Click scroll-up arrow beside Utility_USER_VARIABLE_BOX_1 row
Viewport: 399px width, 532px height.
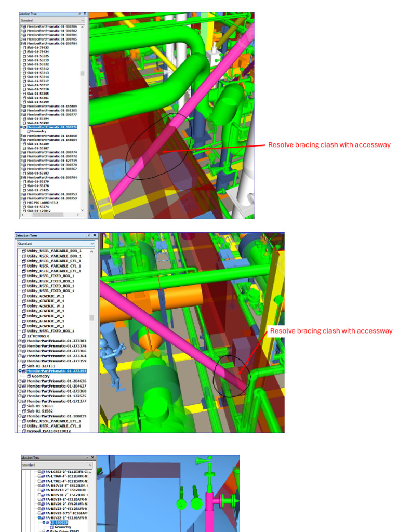pos(91,252)
